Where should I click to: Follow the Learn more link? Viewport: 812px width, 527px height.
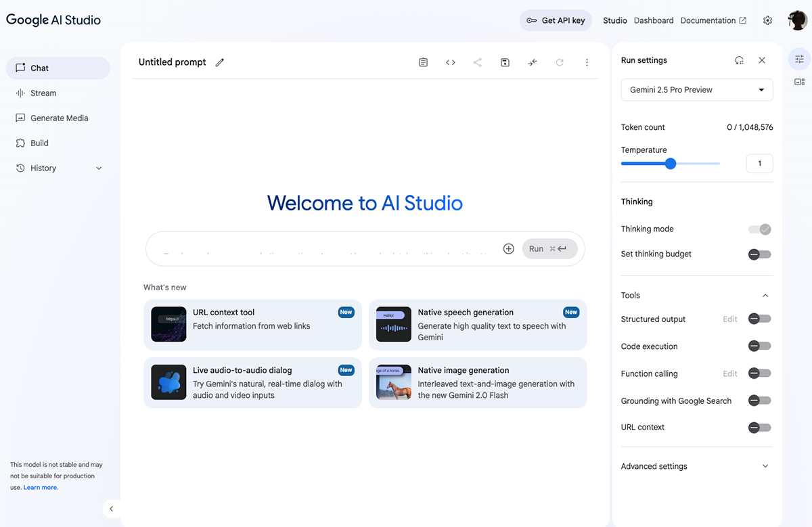41,488
